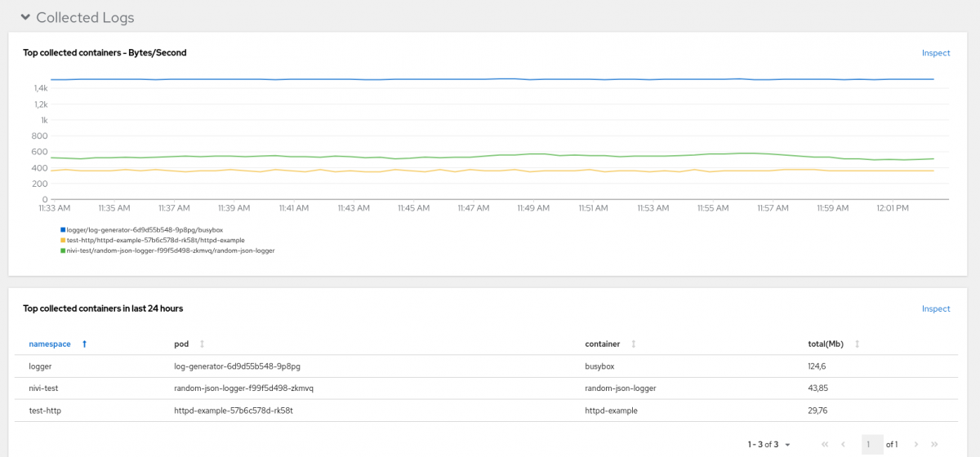Click the namespace ascending sort arrow icon
The image size is (980, 457).
[84, 344]
